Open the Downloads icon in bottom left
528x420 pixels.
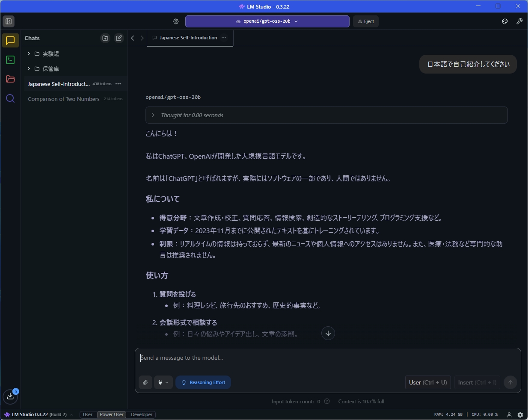click(x=10, y=397)
